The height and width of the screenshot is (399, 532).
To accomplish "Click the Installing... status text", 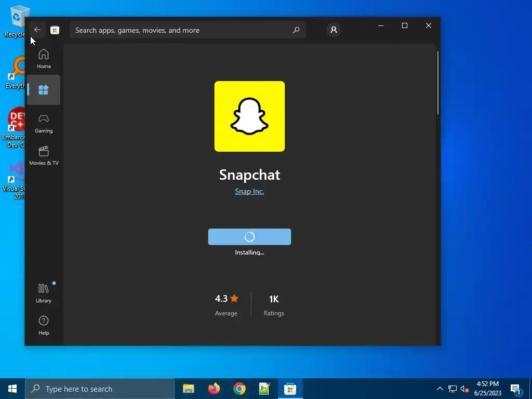I will [249, 252].
